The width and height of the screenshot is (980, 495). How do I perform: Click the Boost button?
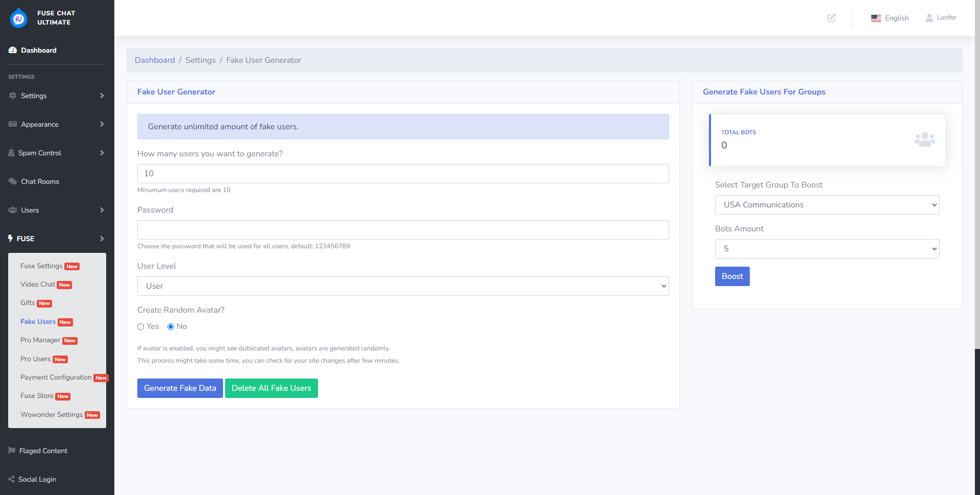(x=732, y=276)
